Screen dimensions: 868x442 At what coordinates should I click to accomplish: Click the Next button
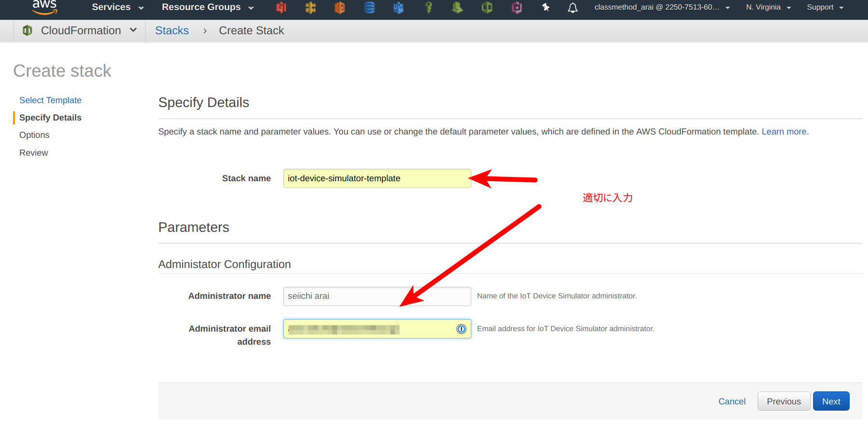[830, 401]
